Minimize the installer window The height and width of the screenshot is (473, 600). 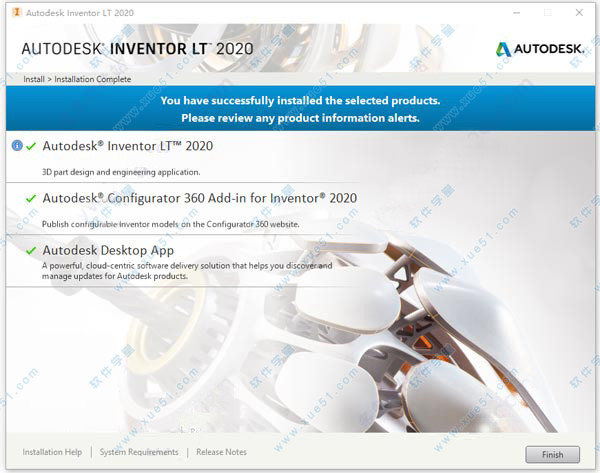coord(517,13)
